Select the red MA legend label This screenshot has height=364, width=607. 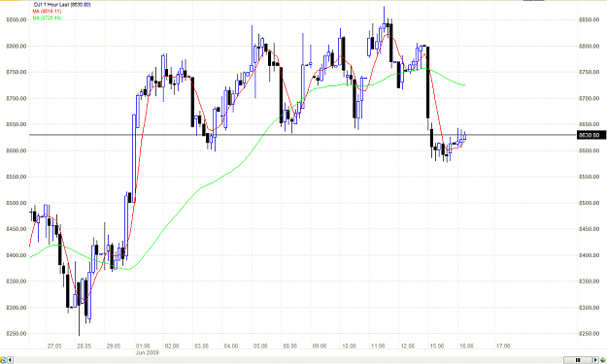47,12
